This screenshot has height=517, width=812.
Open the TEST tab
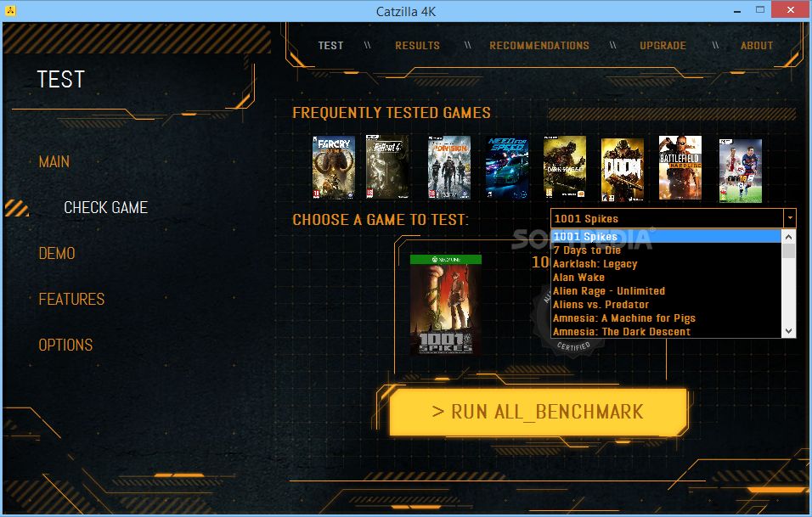(x=330, y=46)
